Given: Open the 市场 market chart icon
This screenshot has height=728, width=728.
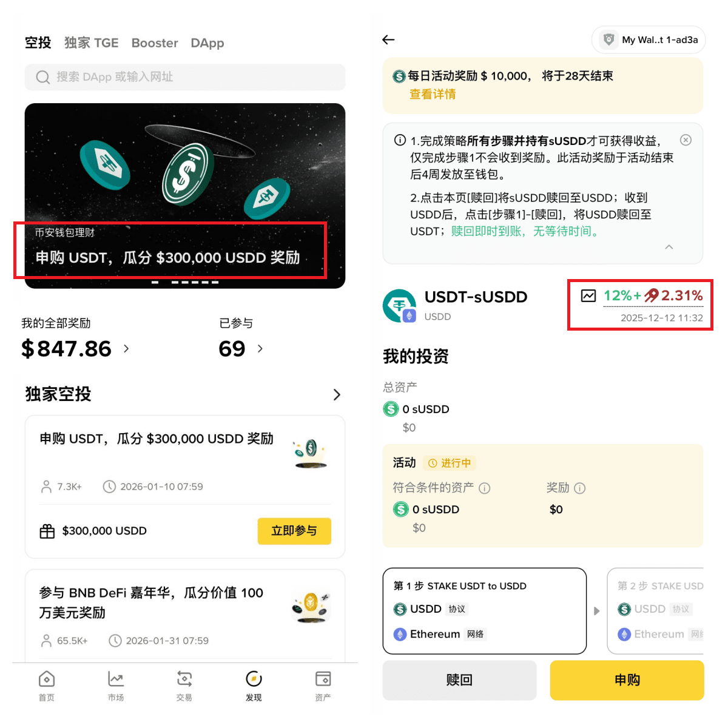Looking at the screenshot, I should (116, 679).
